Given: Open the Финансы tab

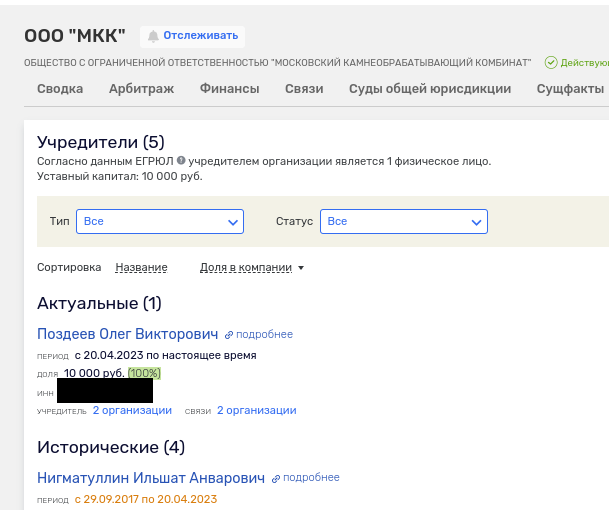Looking at the screenshot, I should [x=230, y=89].
